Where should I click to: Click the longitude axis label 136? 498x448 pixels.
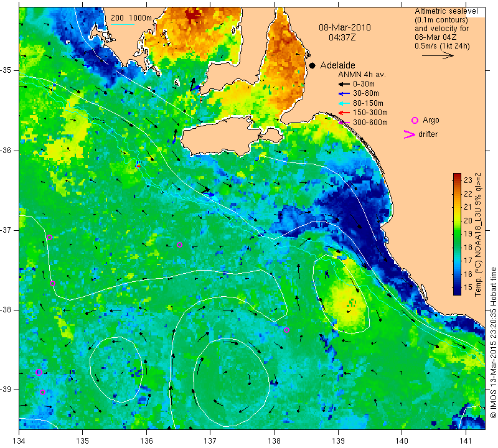point(146,441)
